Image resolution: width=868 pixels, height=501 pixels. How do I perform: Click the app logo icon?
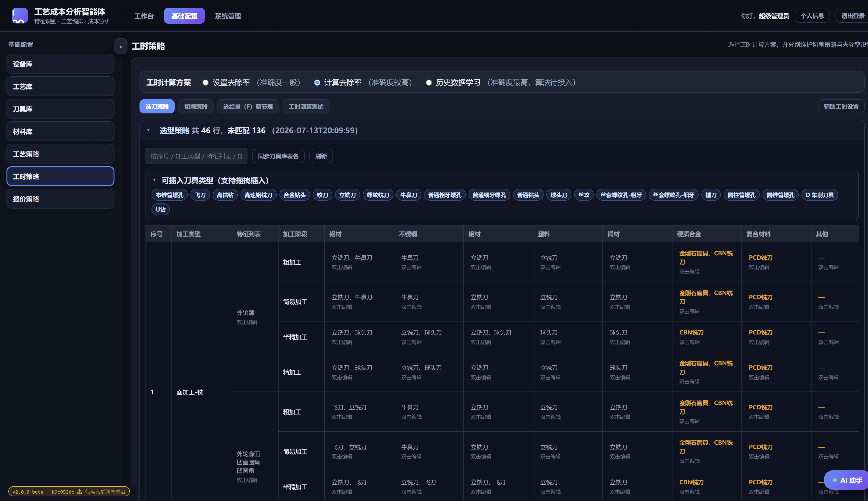(20, 16)
